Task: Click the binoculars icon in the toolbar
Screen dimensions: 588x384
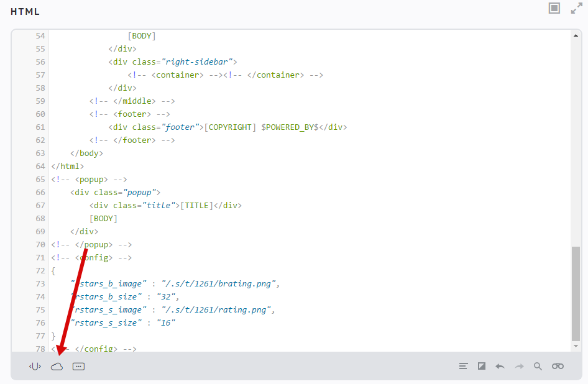Action: click(558, 367)
